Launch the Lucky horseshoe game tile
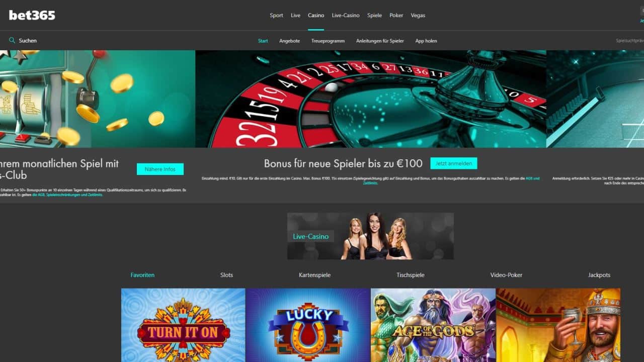644x362 pixels. point(308,325)
